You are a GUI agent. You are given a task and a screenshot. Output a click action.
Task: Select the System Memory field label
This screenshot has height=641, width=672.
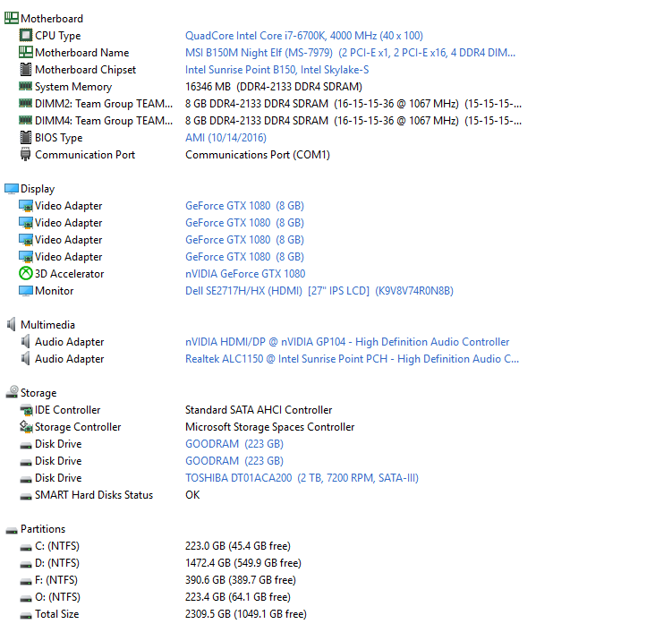(x=73, y=87)
